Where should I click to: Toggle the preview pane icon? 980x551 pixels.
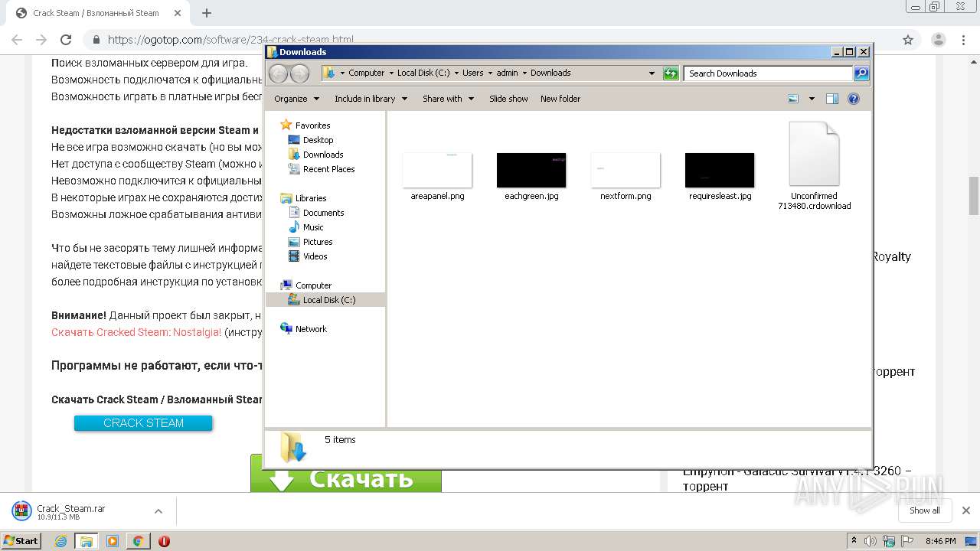click(x=832, y=99)
